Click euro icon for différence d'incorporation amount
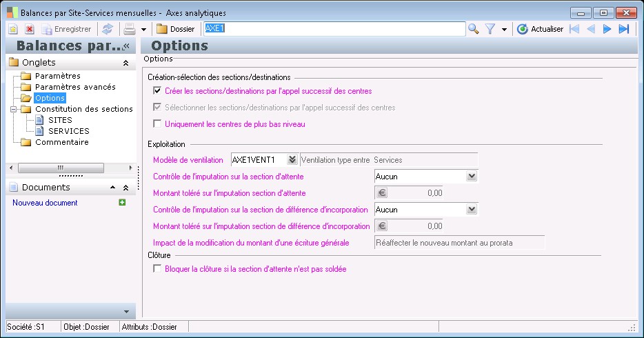Image resolution: width=644 pixels, height=338 pixels. [x=382, y=226]
